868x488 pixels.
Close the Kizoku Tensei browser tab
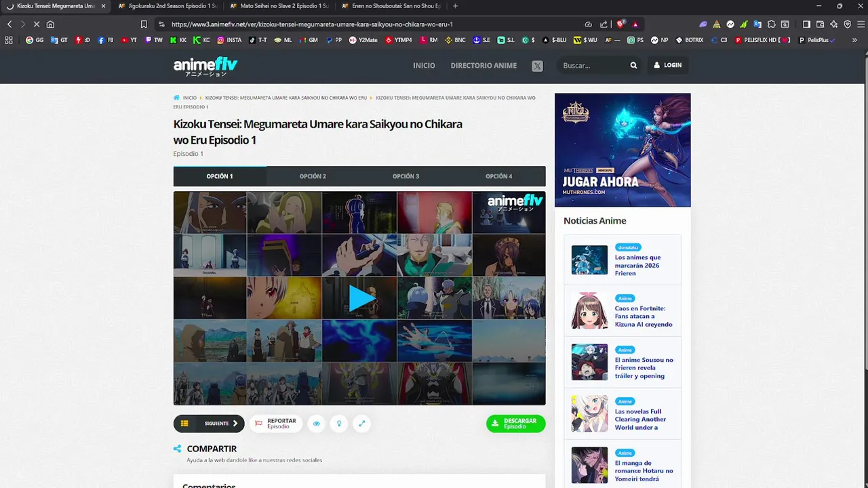click(x=104, y=6)
